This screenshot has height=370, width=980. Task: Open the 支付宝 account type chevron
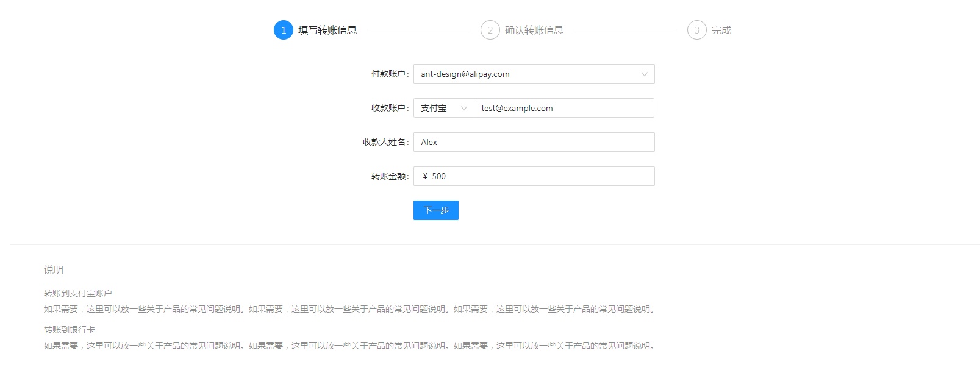point(463,109)
